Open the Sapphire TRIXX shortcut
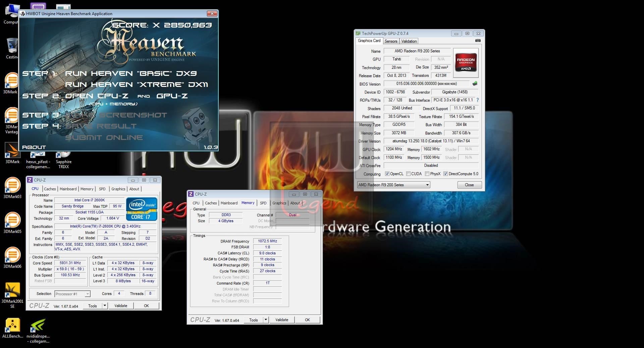 [63, 160]
